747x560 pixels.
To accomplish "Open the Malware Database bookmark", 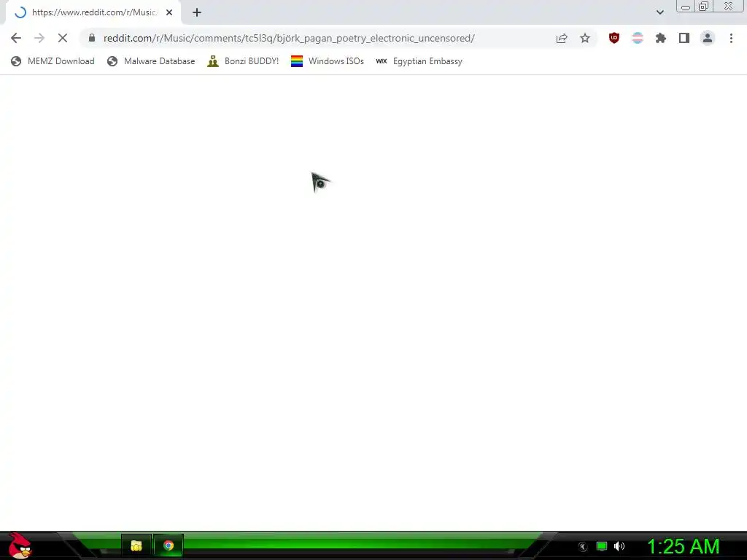I will click(x=151, y=61).
